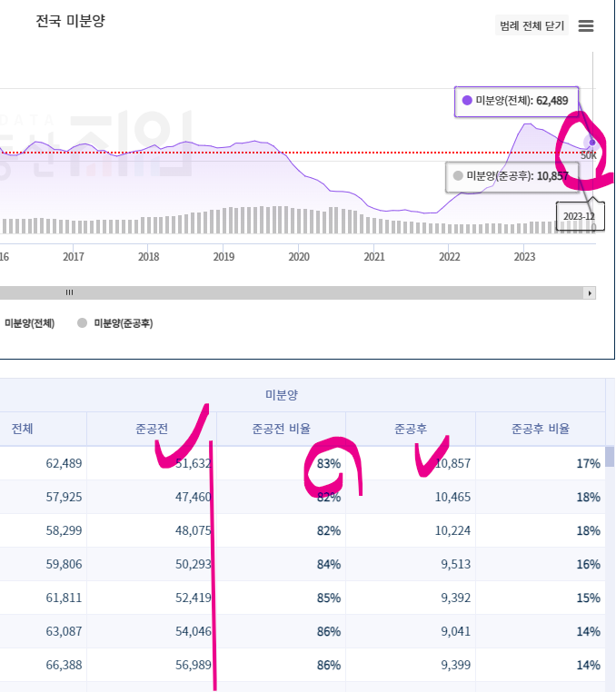This screenshot has height=692, width=616.
Task: Sort by the 전체 column header
Action: coord(22,429)
